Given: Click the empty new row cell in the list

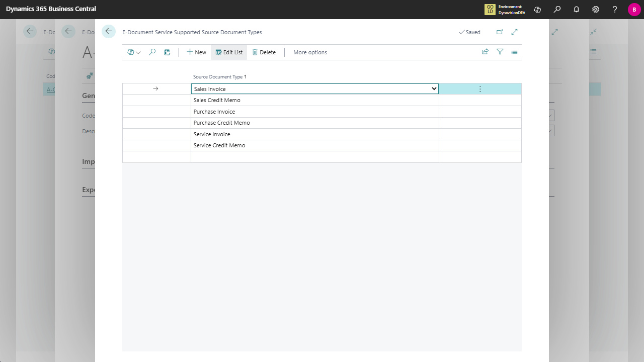Looking at the screenshot, I should pos(315,157).
